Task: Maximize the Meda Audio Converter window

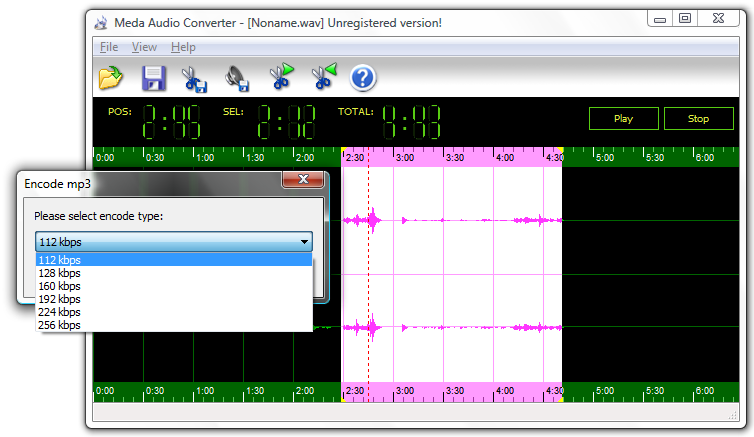Action: click(685, 19)
